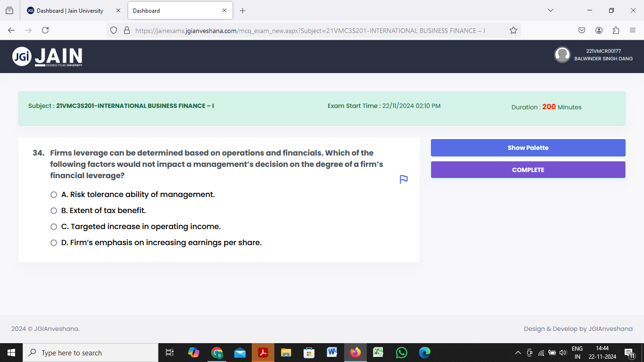Screen dimensions: 644x362
Task: Open the ENG language indicator
Action: tap(577, 352)
